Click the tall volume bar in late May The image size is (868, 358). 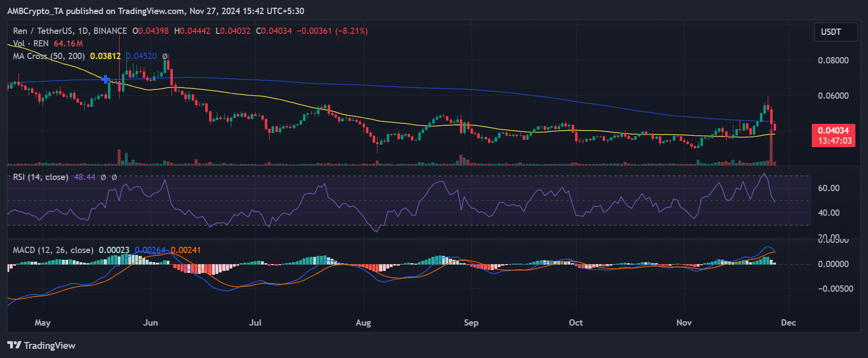pos(119,158)
